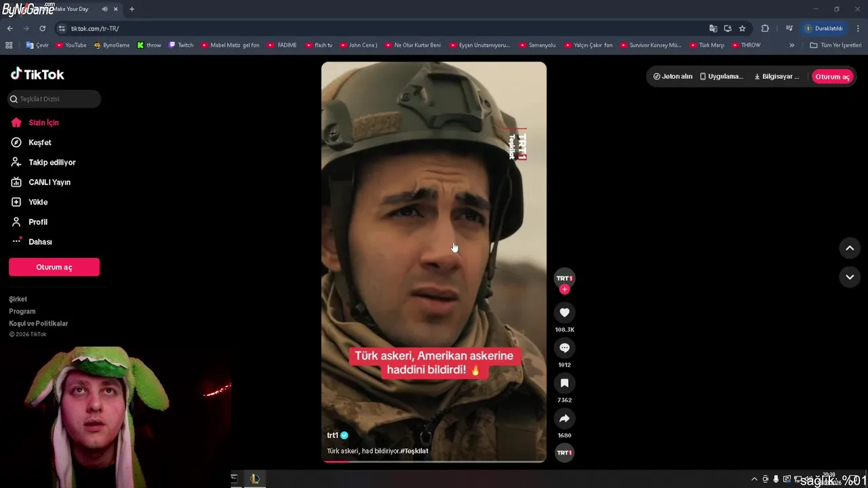Viewport: 868px width, 488px height.
Task: Open the throw bookmark with green icon
Action: [x=149, y=45]
